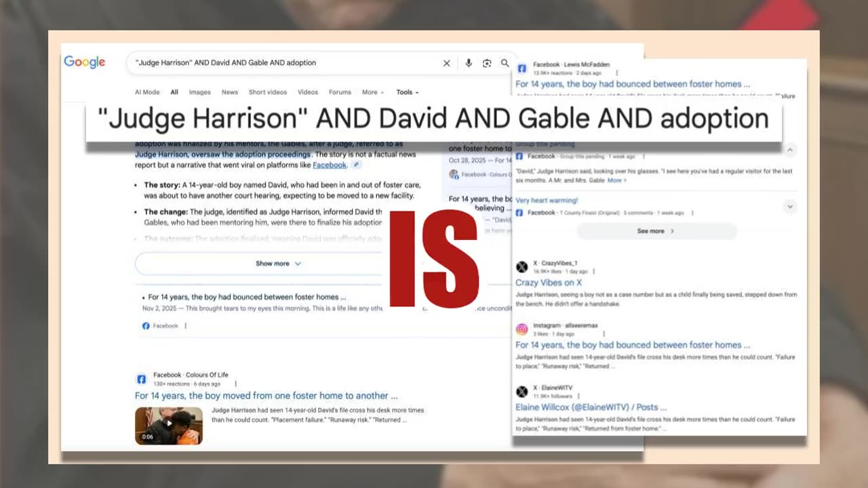This screenshot has height=488, width=868.
Task: Open three-dot menu of Instagram allseeremax result
Action: [604, 333]
